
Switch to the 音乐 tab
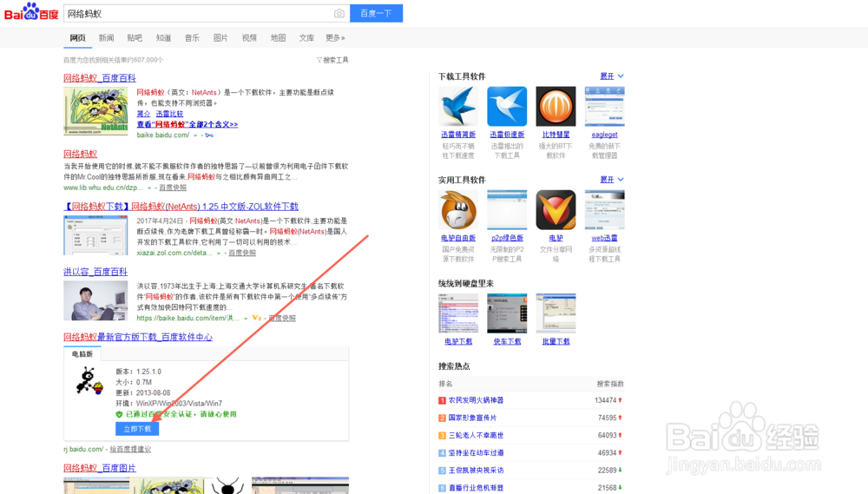click(192, 37)
